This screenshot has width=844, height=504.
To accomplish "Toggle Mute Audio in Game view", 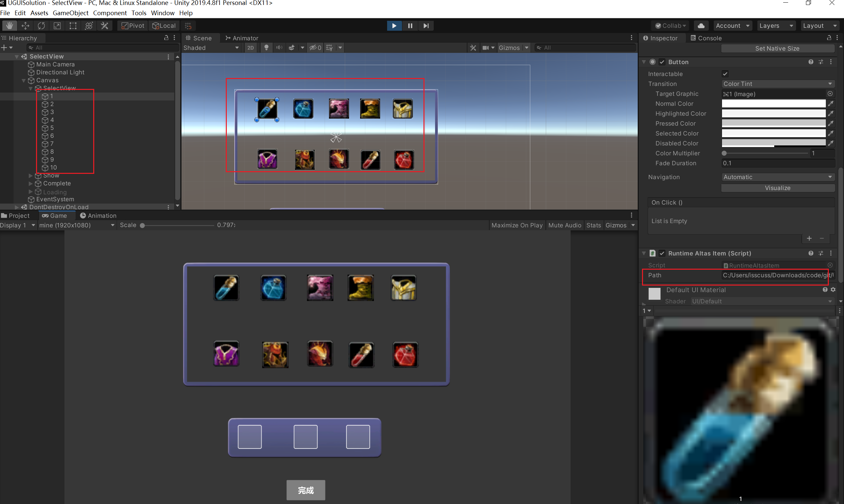I will [x=564, y=225].
